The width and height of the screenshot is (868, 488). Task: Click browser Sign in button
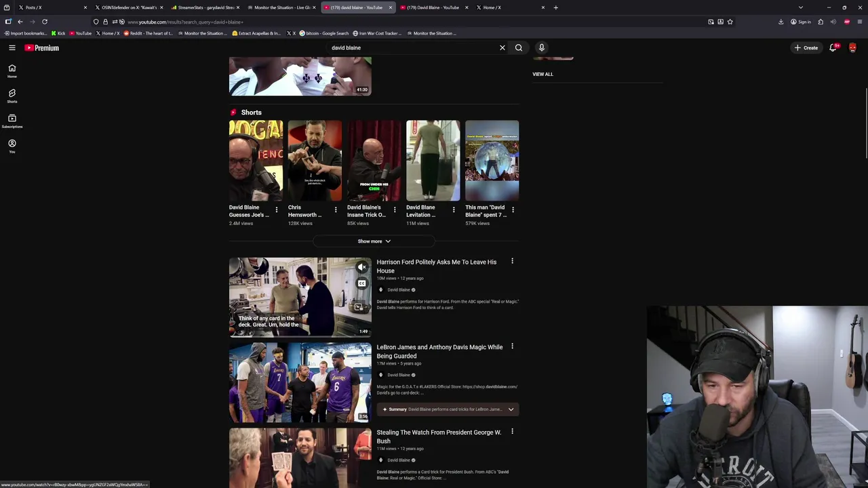tap(800, 22)
